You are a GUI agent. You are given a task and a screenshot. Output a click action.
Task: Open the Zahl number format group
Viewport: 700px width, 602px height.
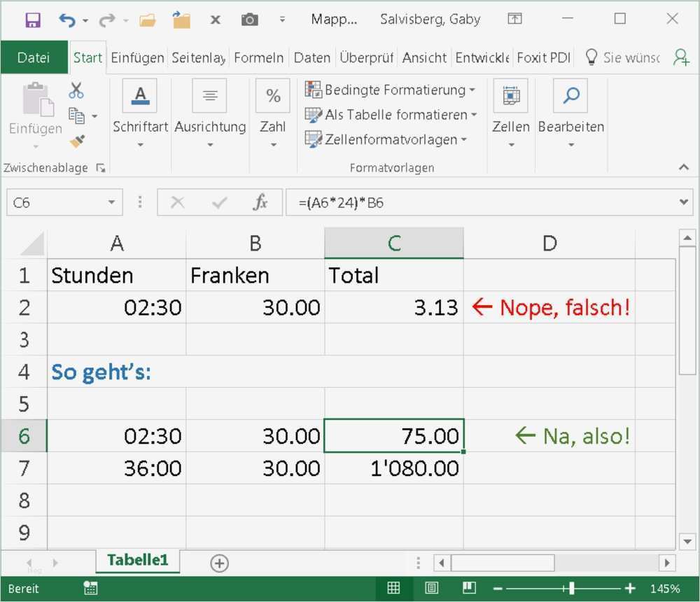pos(273,113)
